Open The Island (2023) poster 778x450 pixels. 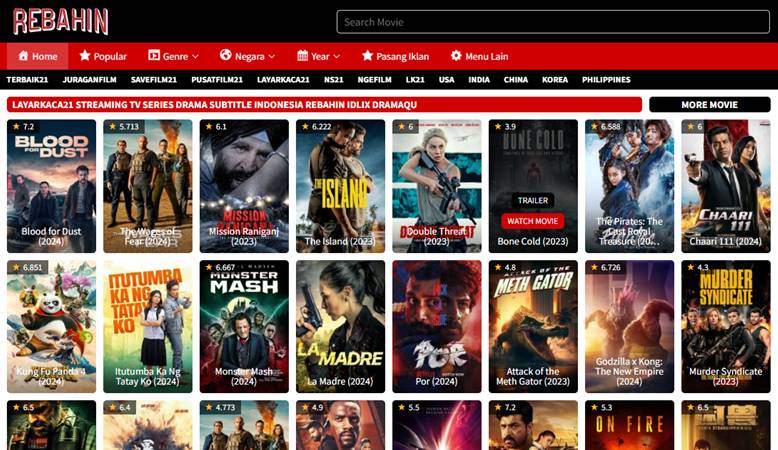(x=340, y=186)
